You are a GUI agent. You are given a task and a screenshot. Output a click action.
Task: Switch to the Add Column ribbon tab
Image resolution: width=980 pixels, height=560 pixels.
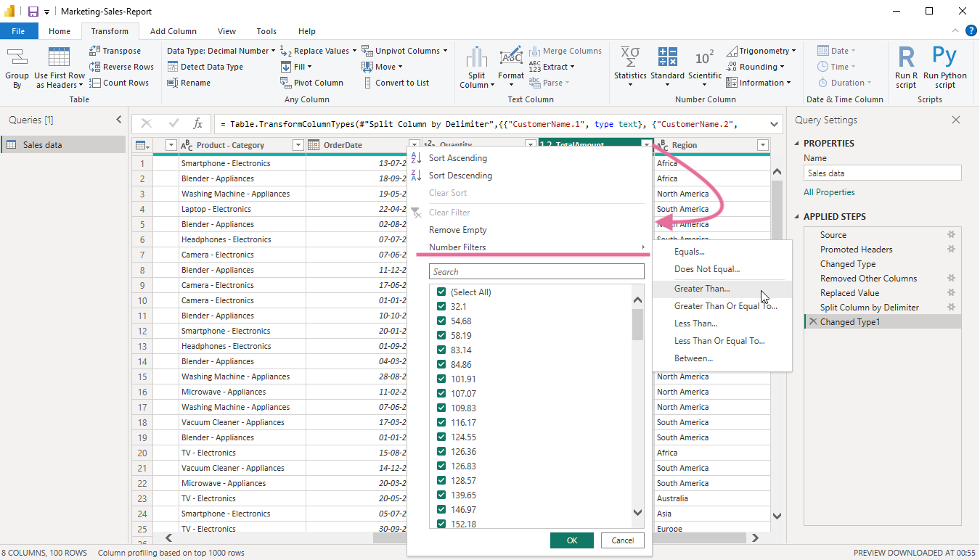click(173, 30)
